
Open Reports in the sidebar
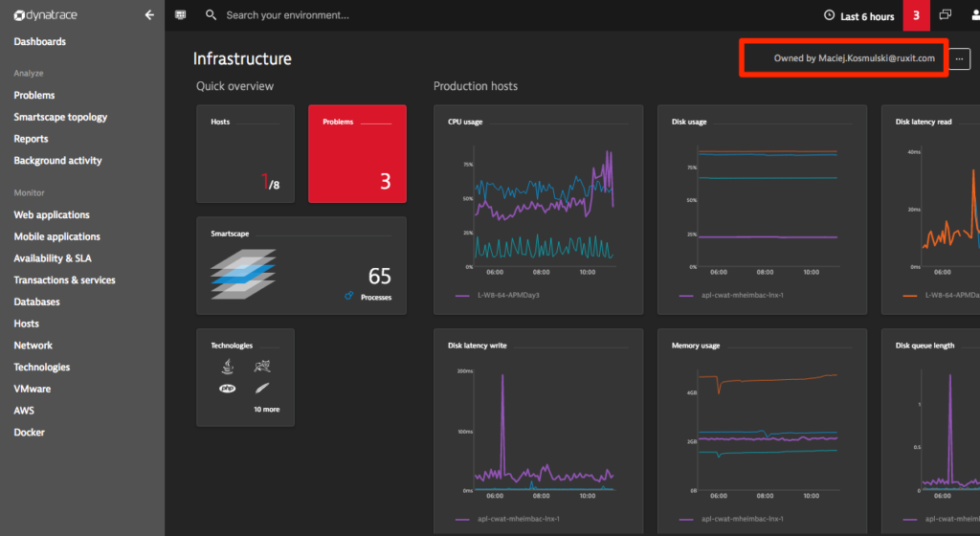tap(32, 139)
